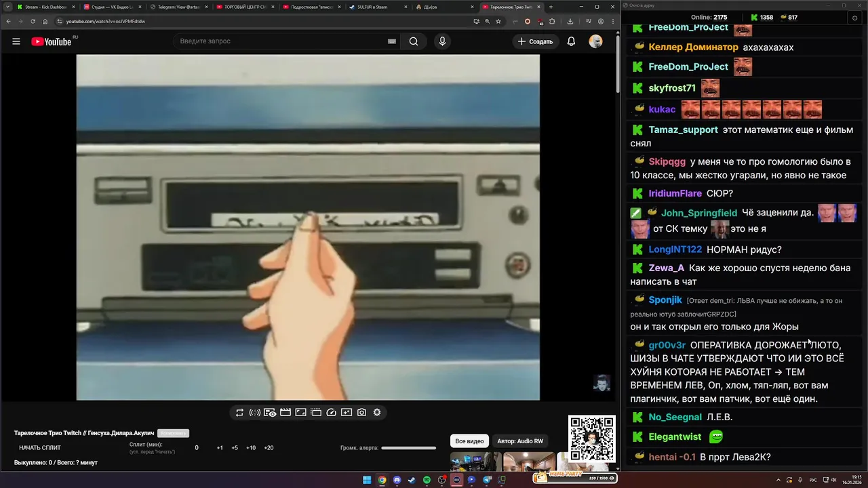The image size is (868, 488).
Task: Switch to Telegram: View tab
Action: 178,7
